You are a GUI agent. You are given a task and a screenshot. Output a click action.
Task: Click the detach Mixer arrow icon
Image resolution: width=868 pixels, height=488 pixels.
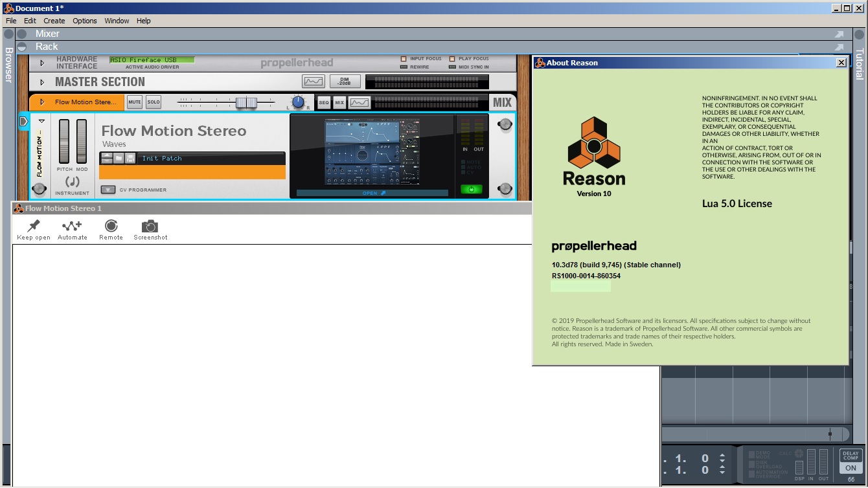[839, 34]
